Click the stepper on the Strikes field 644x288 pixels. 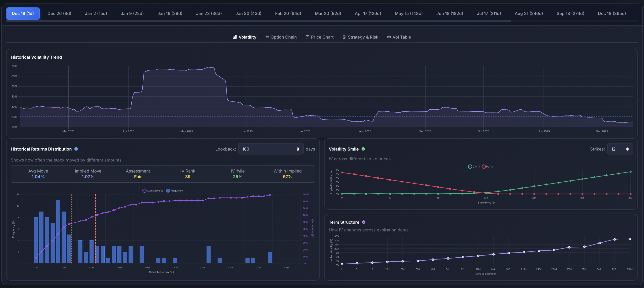(x=628, y=149)
